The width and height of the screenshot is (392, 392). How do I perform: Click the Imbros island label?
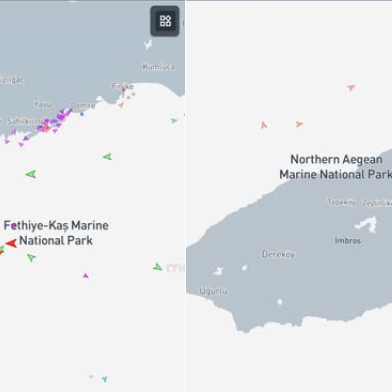point(348,240)
